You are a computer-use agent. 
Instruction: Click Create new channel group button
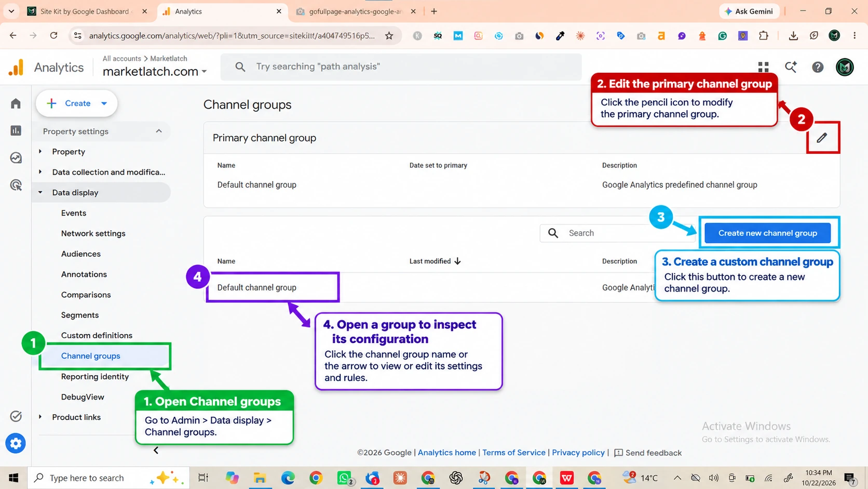(x=767, y=233)
